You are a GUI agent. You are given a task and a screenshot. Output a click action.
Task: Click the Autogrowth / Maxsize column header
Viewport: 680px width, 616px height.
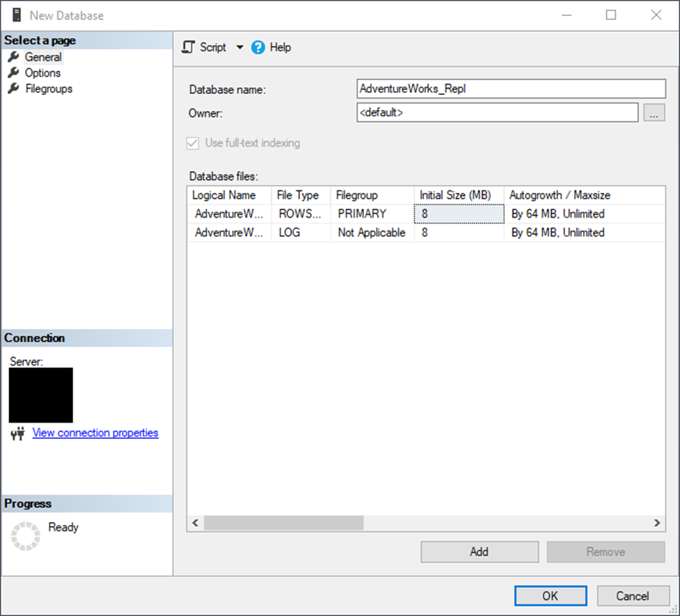coord(584,195)
